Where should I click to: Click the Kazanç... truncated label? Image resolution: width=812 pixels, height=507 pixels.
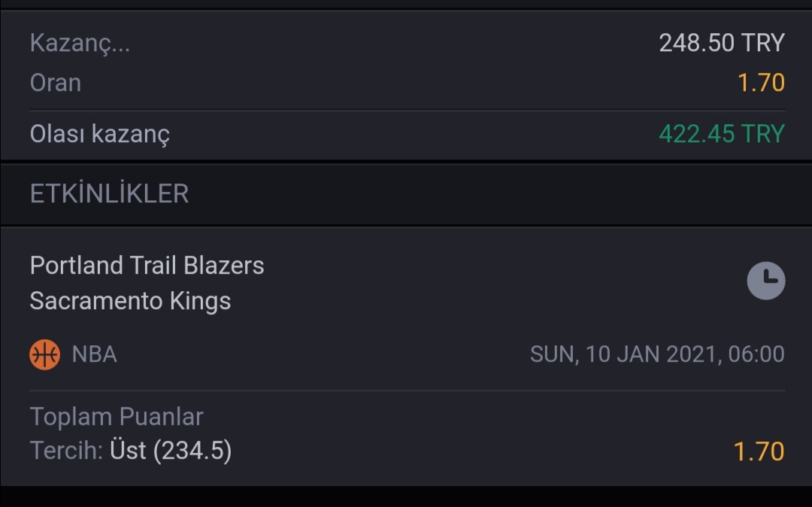[x=80, y=43]
